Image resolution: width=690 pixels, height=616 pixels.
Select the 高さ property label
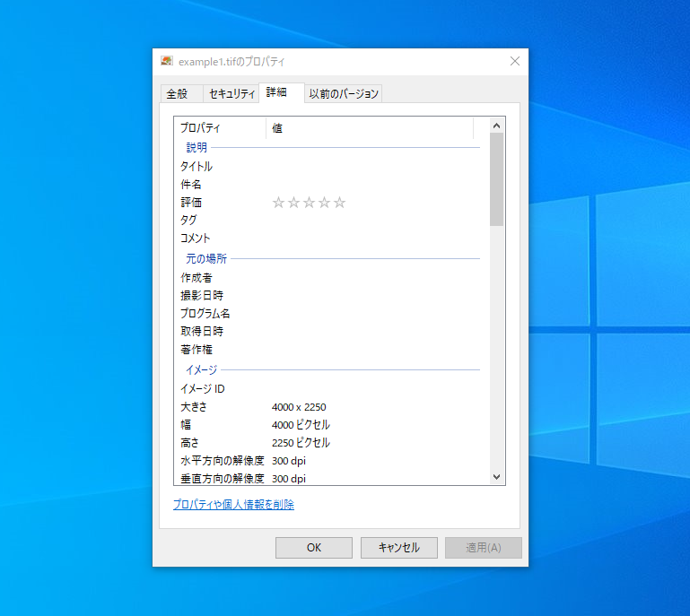(189, 443)
